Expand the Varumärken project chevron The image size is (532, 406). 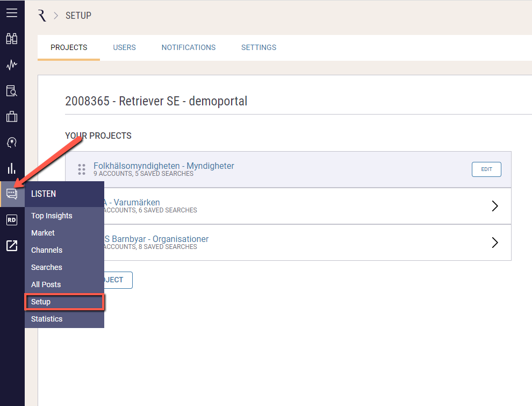tap(495, 206)
